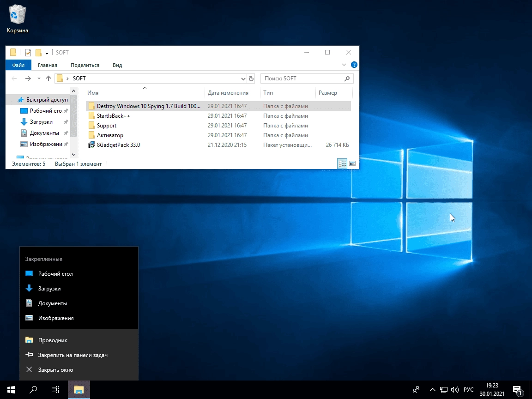
Task: Click the Properties icon in quick access toolbar
Action: click(x=28, y=53)
